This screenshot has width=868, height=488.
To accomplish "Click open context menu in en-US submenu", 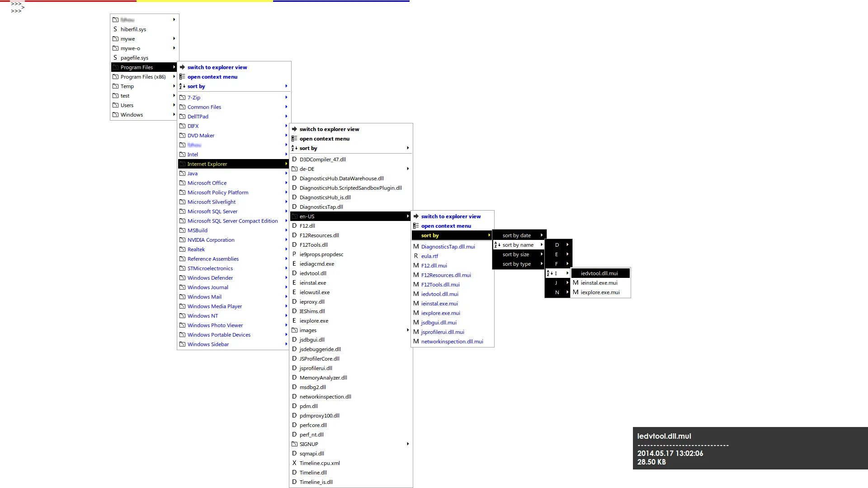I will 446,226.
